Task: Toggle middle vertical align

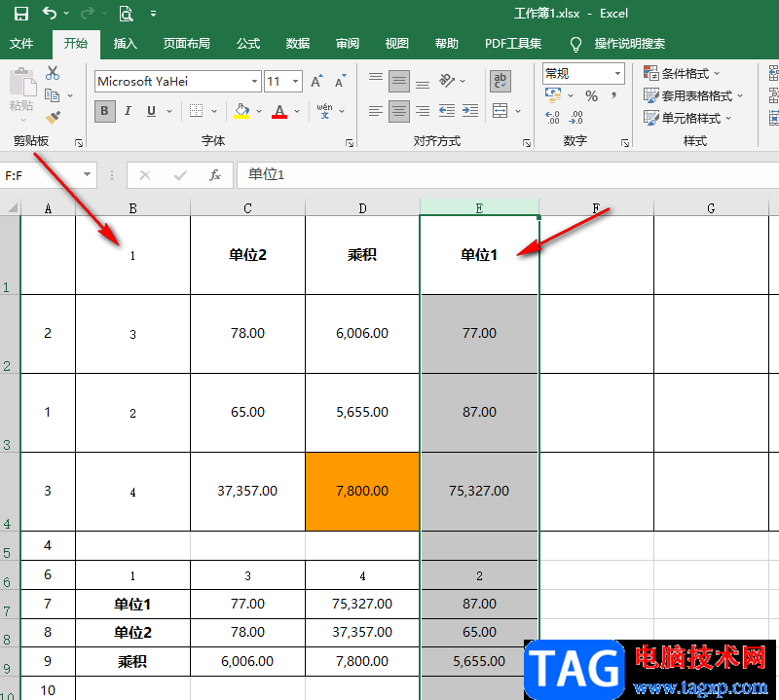Action: click(399, 81)
